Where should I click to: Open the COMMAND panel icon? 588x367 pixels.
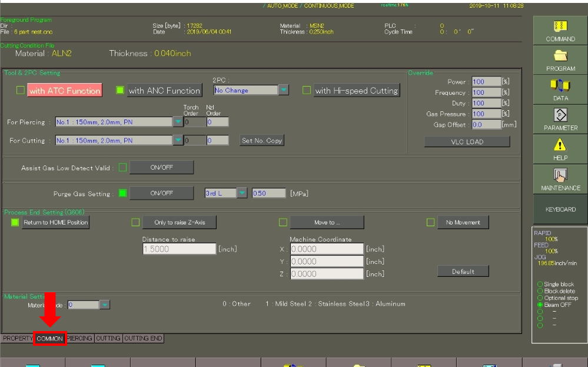(x=560, y=27)
